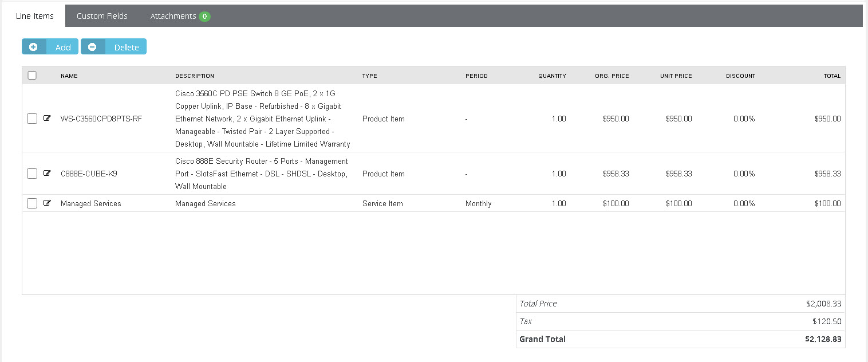This screenshot has height=362, width=868.
Task: Select the Line Items tab
Action: (35, 16)
